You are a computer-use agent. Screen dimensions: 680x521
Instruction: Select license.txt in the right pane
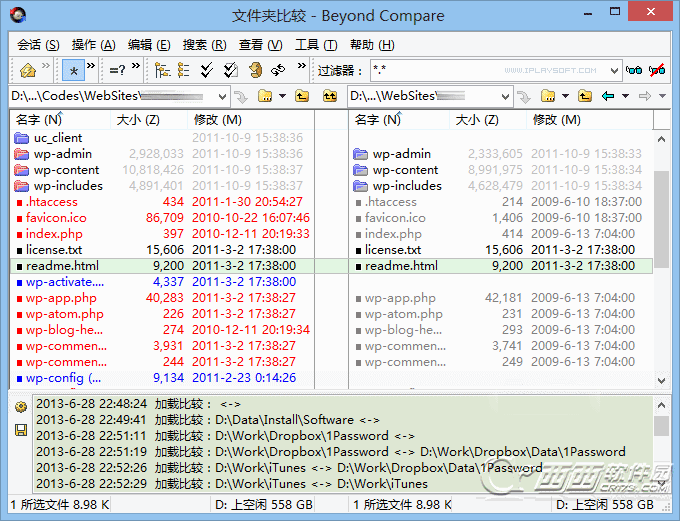click(393, 250)
